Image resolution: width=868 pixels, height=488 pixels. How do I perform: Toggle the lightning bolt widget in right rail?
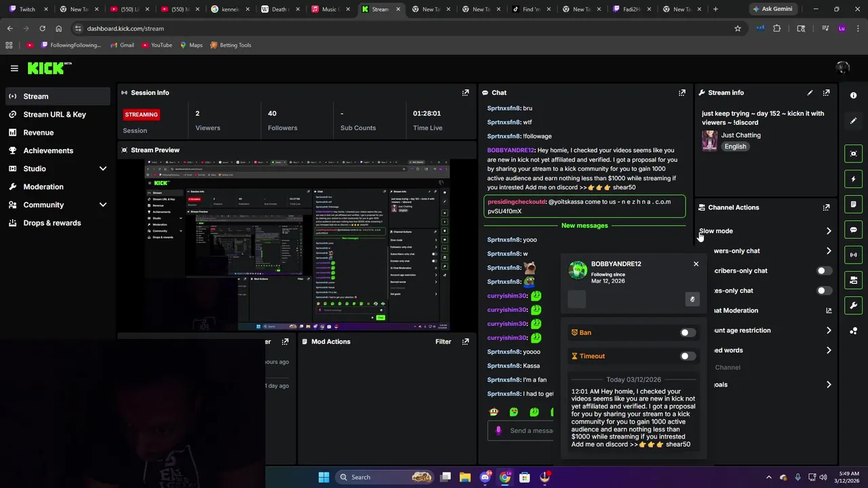(853, 179)
